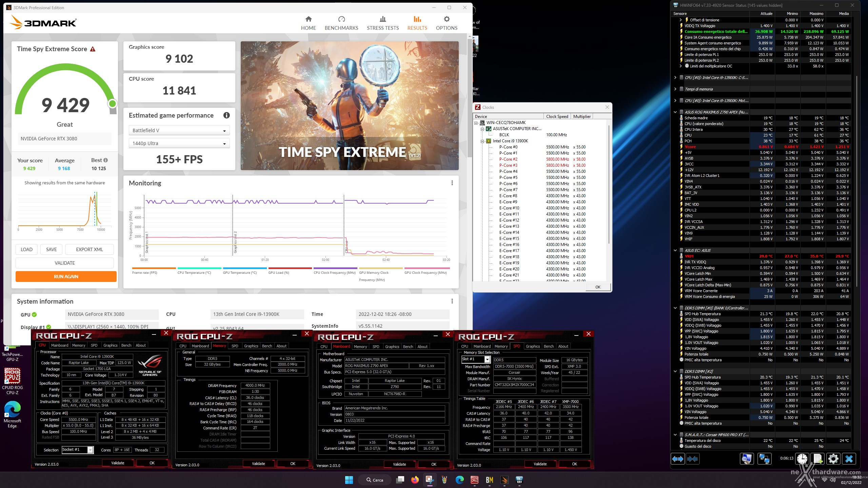Click the Time Spy Extreme banner image
Viewport: 868px width, 488px height.
pyautogui.click(x=350, y=106)
